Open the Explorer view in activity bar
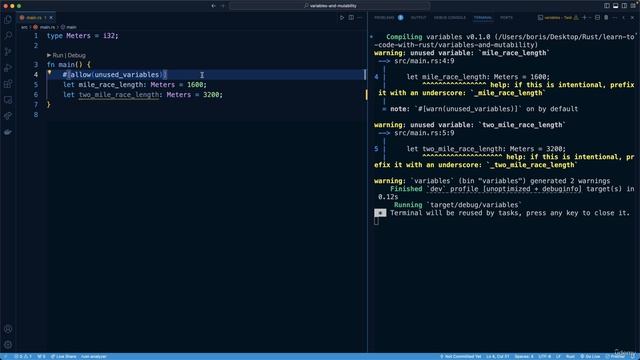 (8, 20)
